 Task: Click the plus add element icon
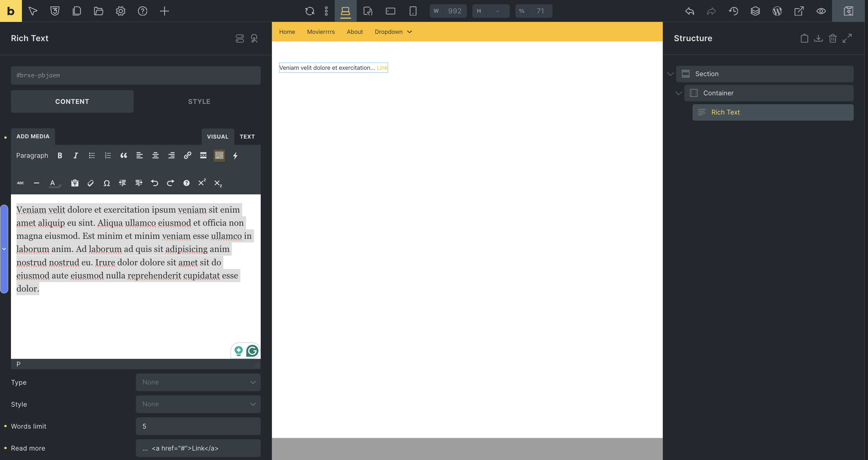(164, 11)
